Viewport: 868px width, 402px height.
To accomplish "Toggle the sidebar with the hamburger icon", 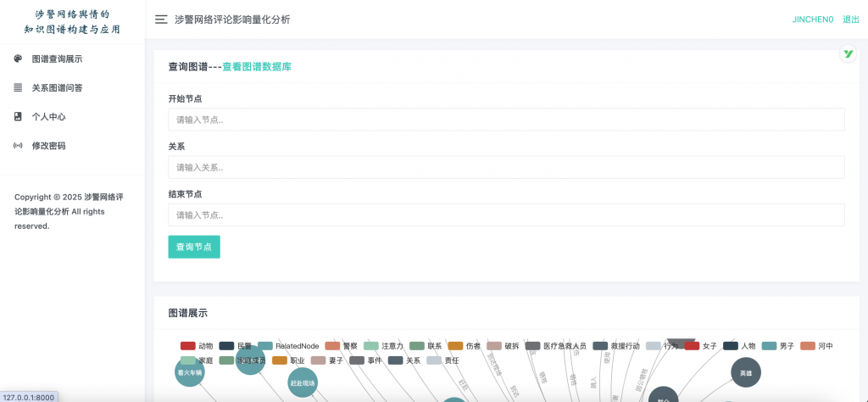I will coord(161,20).
